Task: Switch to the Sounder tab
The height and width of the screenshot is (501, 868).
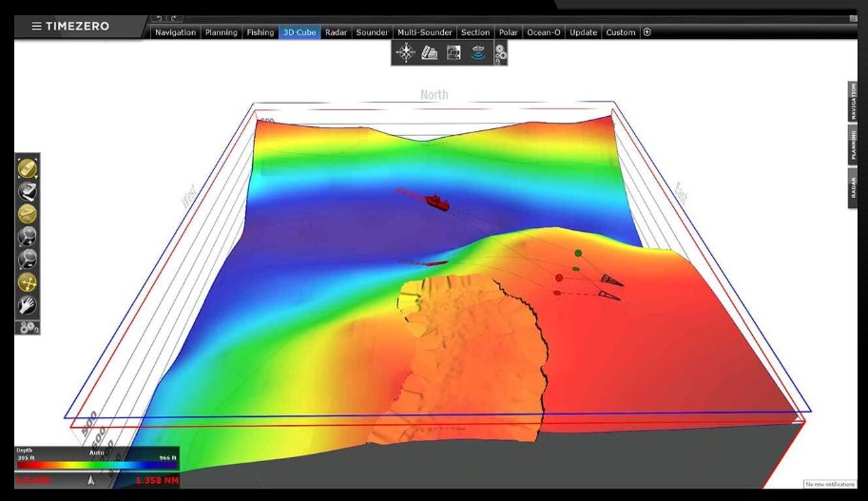Action: coord(372,32)
